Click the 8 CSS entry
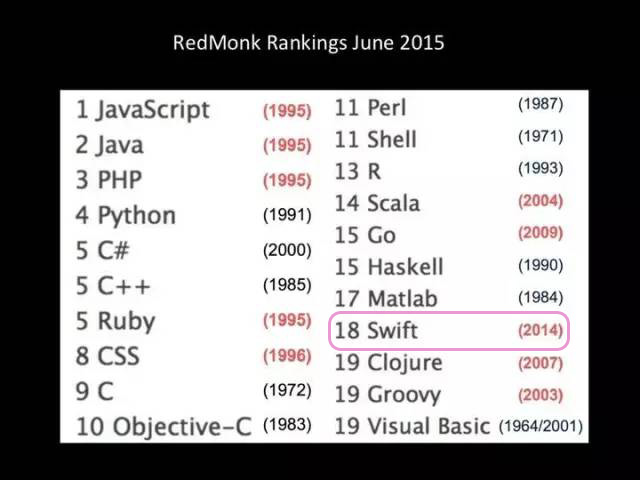The image size is (640, 480). click(107, 356)
